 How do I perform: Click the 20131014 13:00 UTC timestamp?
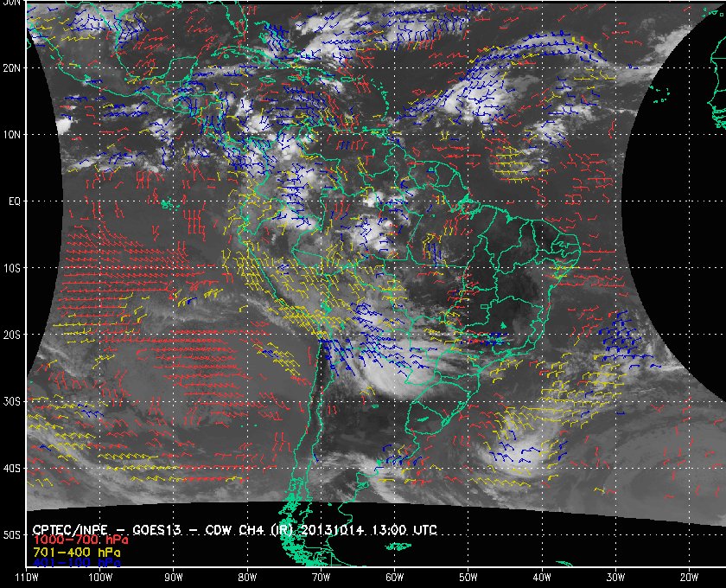(x=369, y=529)
